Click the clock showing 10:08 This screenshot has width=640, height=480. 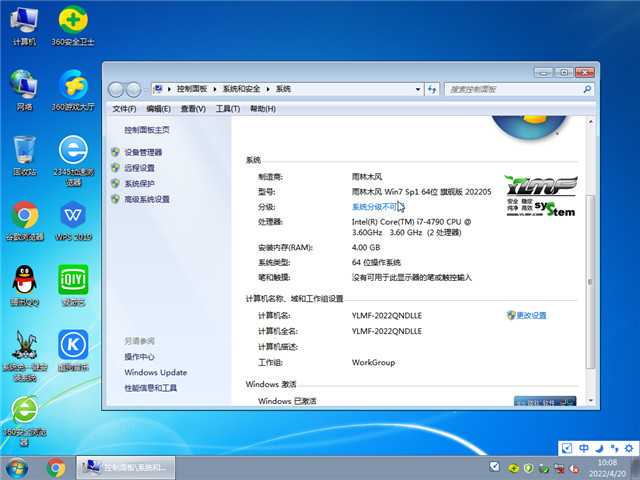pos(607,462)
